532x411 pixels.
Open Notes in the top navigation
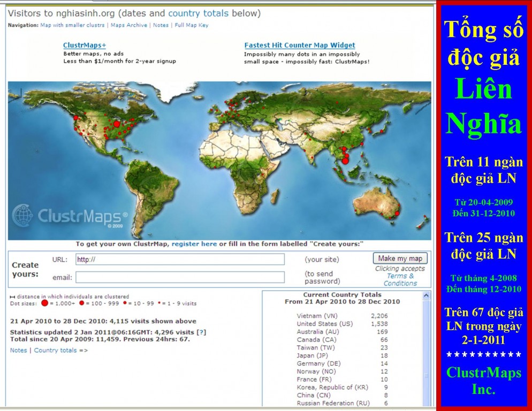pyautogui.click(x=161, y=25)
